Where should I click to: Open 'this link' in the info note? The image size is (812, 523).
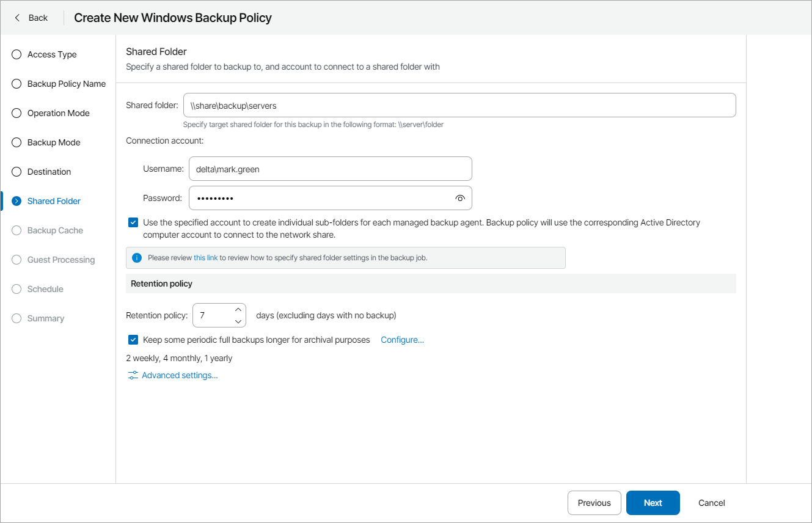tap(205, 258)
